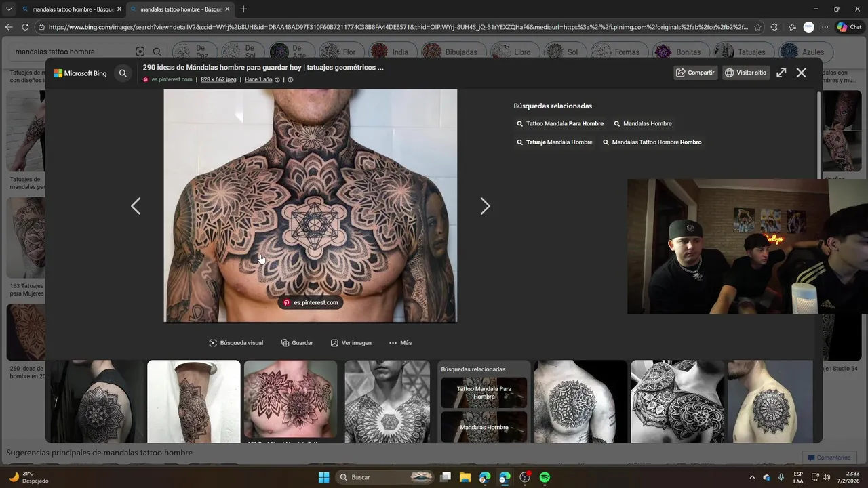Open the Más options menu
Viewport: 868px width, 488px height.
(x=400, y=343)
